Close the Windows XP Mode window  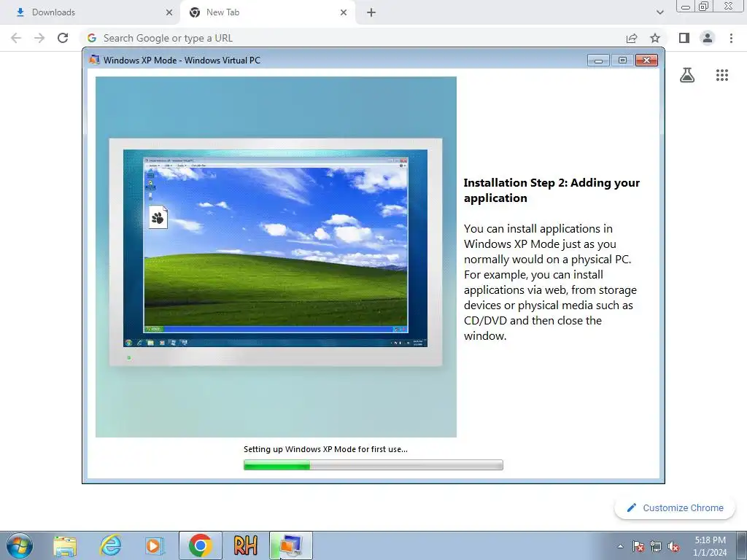pyautogui.click(x=646, y=61)
